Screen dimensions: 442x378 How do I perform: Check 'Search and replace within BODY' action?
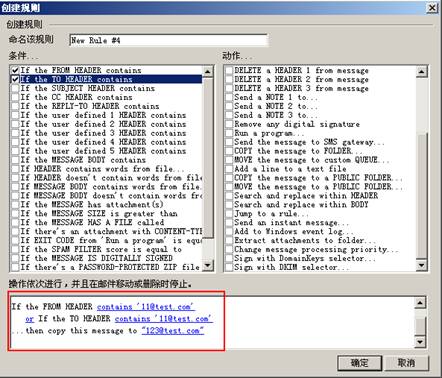coord(229,205)
